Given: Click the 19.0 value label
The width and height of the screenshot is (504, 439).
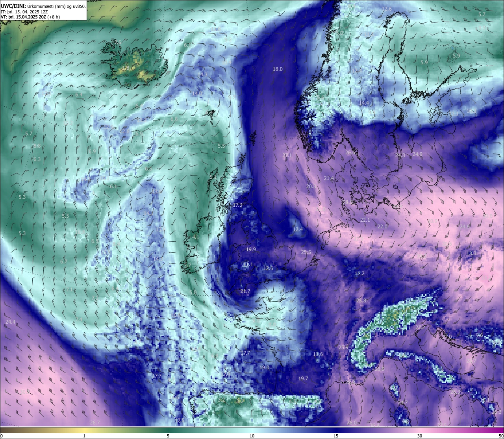Looking at the screenshot, I should coord(264,367).
